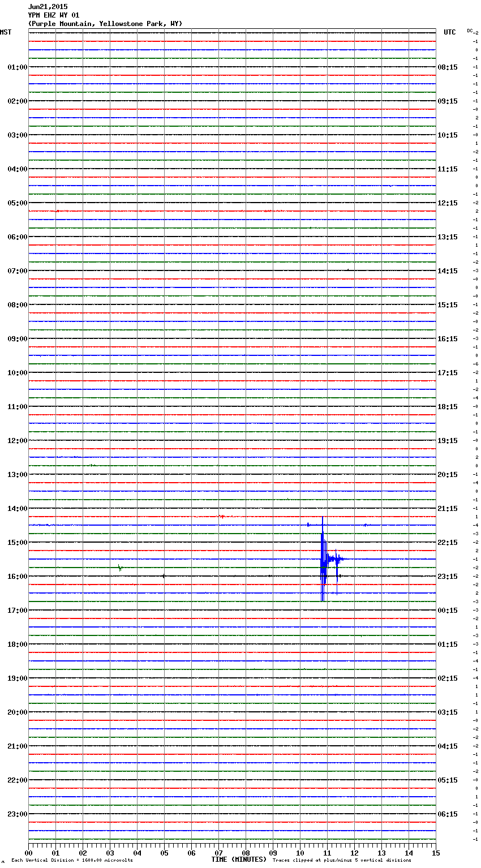This screenshot has height=868, width=481.
Task: Select the 12:15 UTC time label
Action: tap(448, 203)
